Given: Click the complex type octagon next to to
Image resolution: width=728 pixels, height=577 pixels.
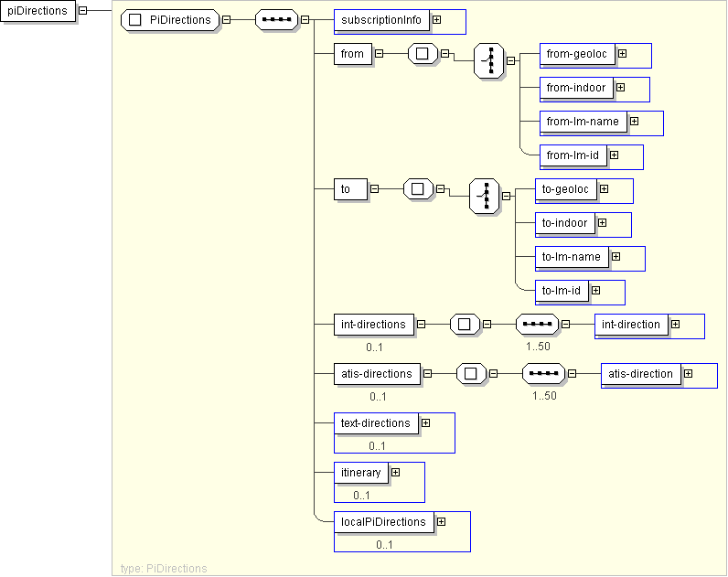Looking at the screenshot, I should pyautogui.click(x=417, y=189).
